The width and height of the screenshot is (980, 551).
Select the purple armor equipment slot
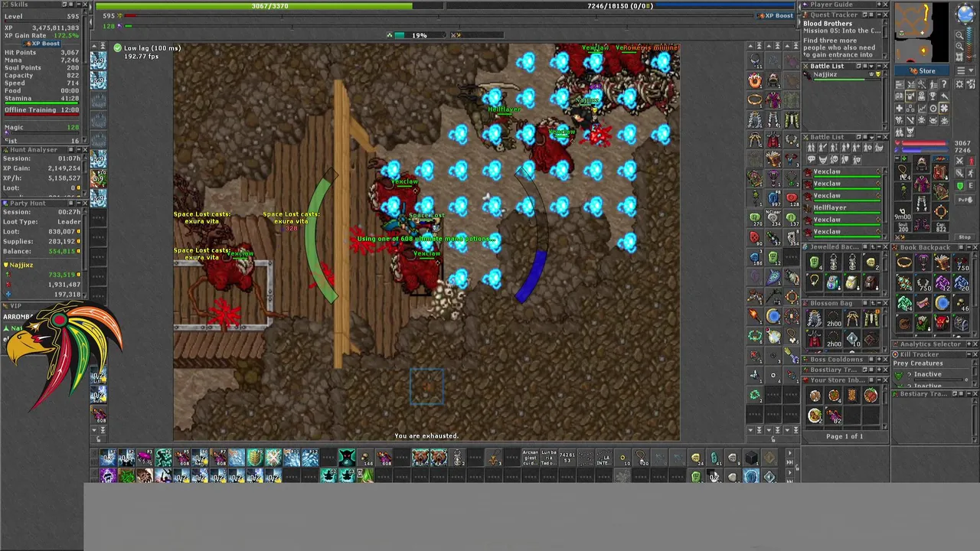(922, 184)
